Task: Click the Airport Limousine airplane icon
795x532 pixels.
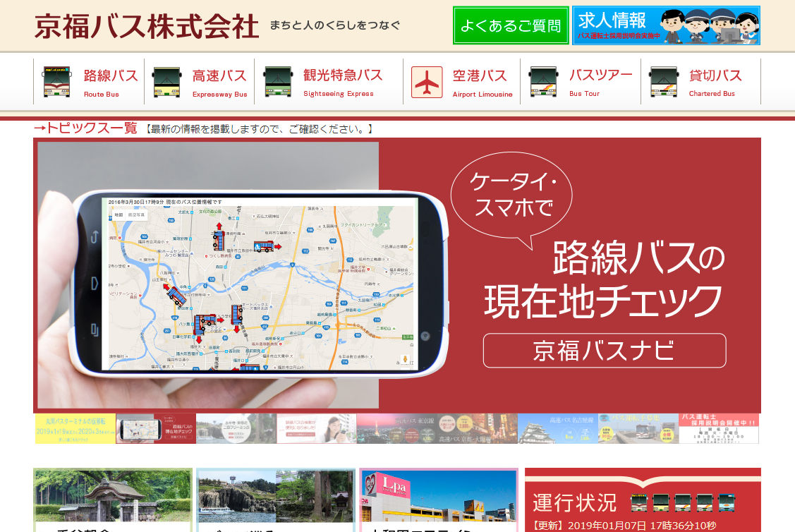Action: point(427,82)
